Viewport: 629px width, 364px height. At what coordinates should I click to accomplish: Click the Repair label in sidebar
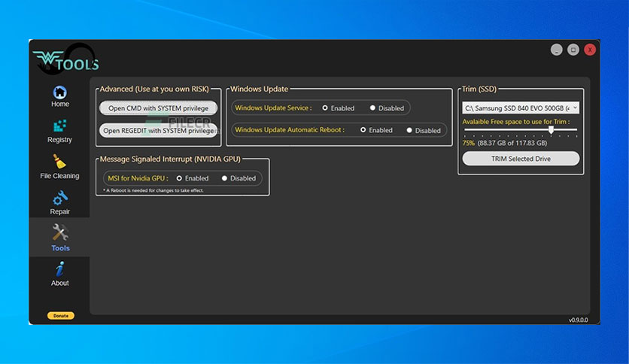coord(59,211)
